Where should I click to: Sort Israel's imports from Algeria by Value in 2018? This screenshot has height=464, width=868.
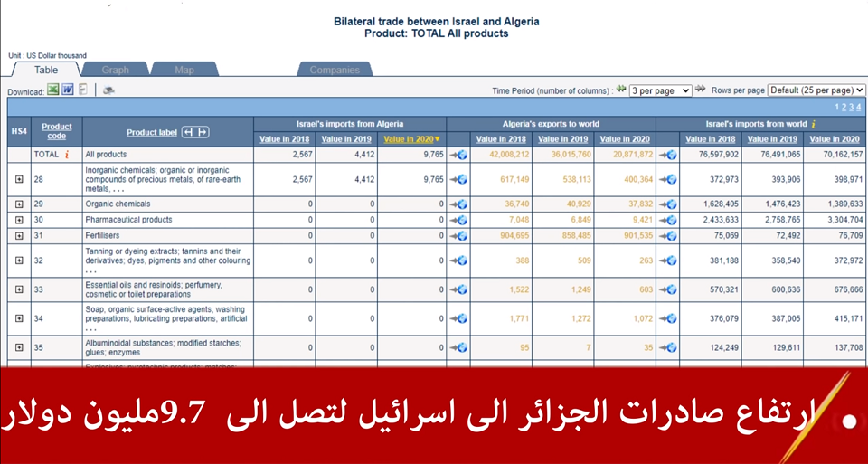click(285, 139)
